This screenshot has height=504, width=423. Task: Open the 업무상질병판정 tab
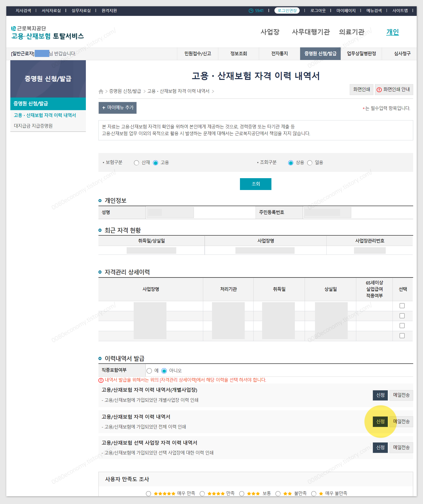pyautogui.click(x=361, y=54)
